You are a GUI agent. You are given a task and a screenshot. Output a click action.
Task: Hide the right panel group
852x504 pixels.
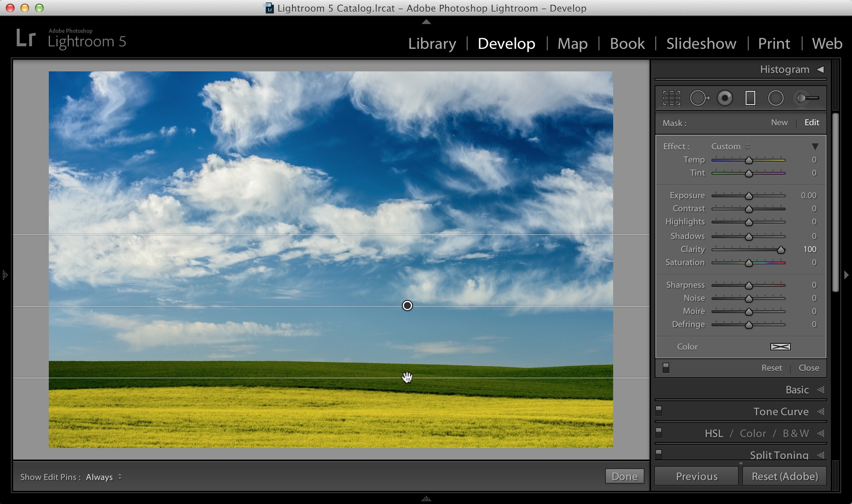tap(846, 275)
